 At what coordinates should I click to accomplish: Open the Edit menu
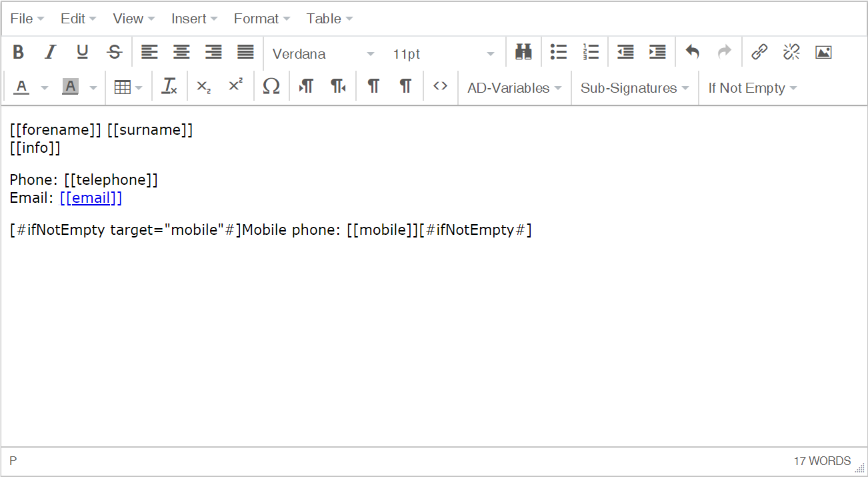click(x=78, y=19)
